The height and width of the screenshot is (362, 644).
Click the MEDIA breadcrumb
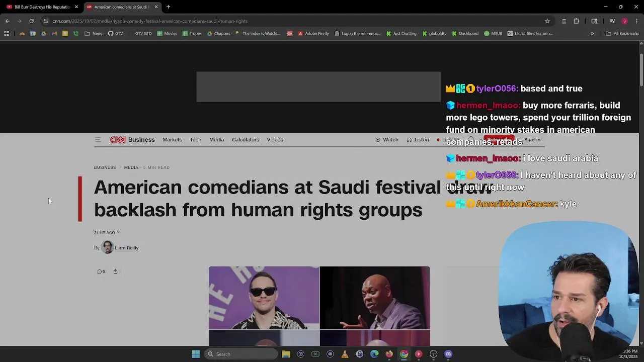coord(131,167)
